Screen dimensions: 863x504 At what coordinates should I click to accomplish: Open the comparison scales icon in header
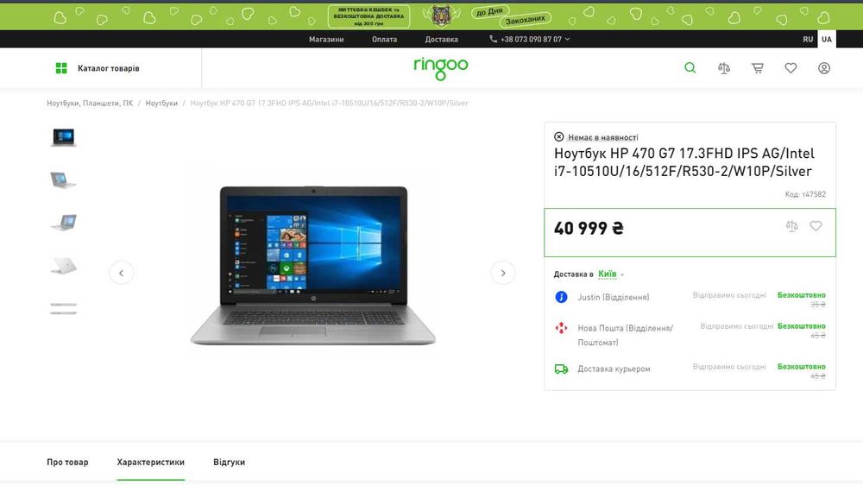pyautogui.click(x=724, y=68)
